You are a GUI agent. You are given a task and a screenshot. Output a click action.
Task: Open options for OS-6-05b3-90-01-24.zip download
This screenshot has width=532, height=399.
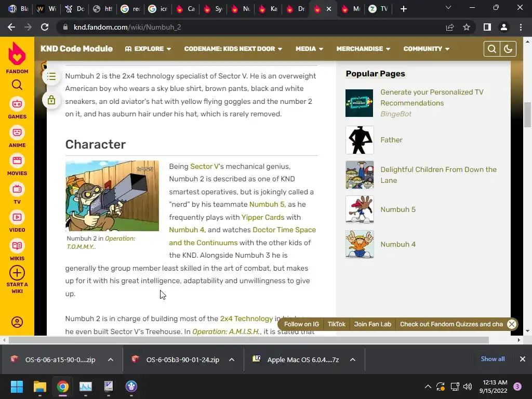coord(232,360)
